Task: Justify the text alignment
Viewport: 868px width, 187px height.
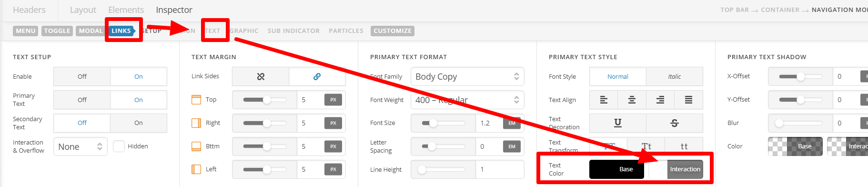Action: tap(688, 100)
